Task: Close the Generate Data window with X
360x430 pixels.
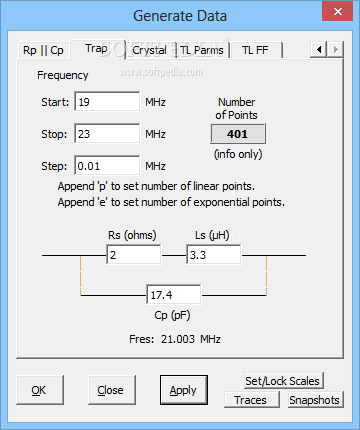Action: (338, 12)
